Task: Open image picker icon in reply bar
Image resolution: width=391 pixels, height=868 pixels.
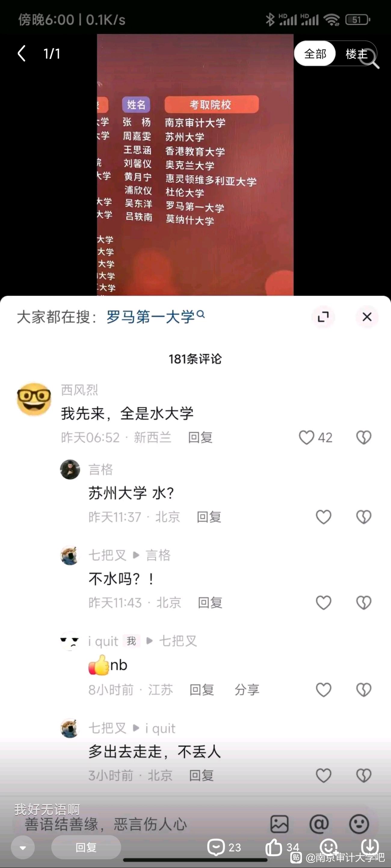Action: pos(279,824)
